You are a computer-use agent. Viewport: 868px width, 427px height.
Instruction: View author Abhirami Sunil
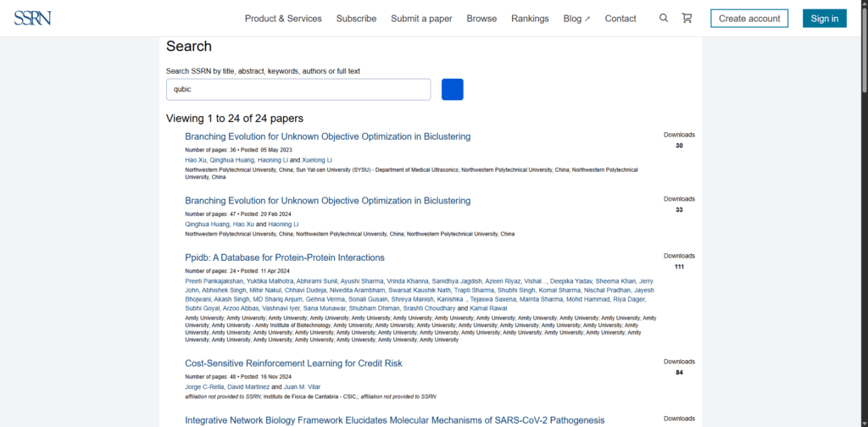point(318,281)
